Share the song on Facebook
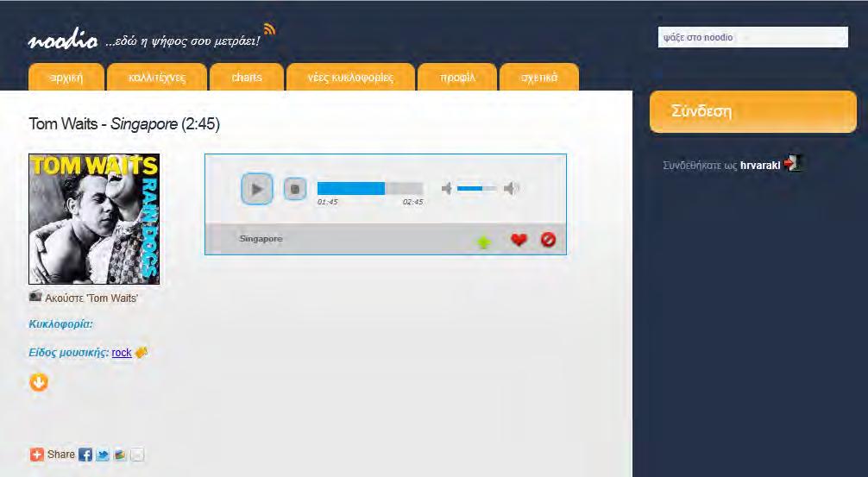Image resolution: width=868 pixels, height=477 pixels. point(85,455)
